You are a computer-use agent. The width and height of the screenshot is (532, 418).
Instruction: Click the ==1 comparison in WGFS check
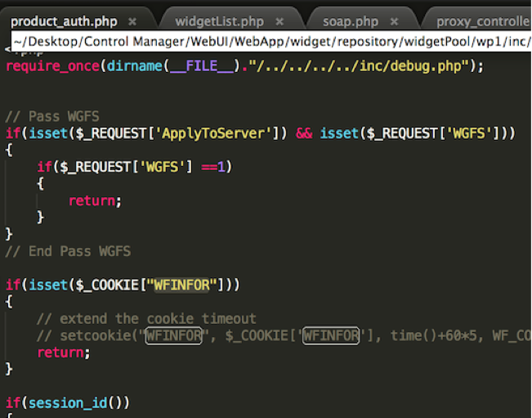217,166
